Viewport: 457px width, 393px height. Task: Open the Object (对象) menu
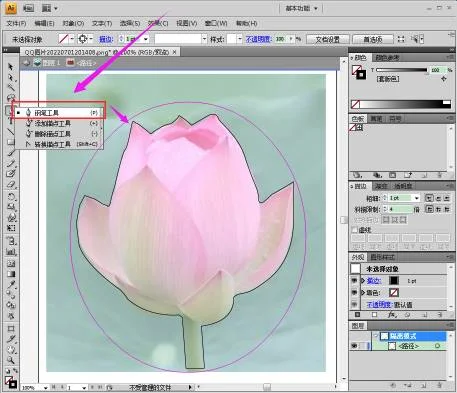point(73,23)
